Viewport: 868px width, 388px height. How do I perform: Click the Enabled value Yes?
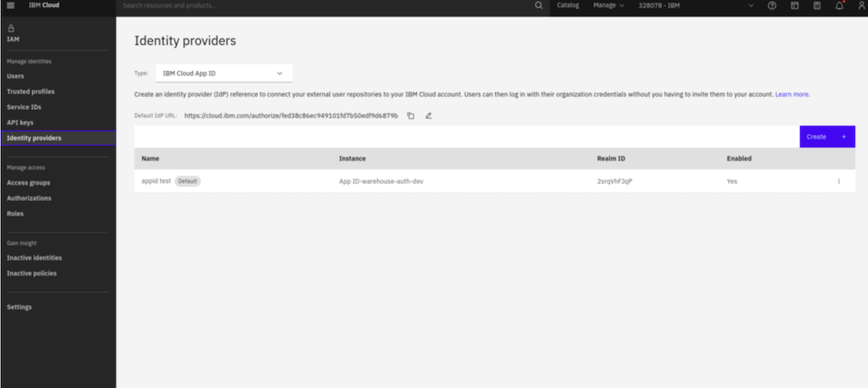[732, 181]
